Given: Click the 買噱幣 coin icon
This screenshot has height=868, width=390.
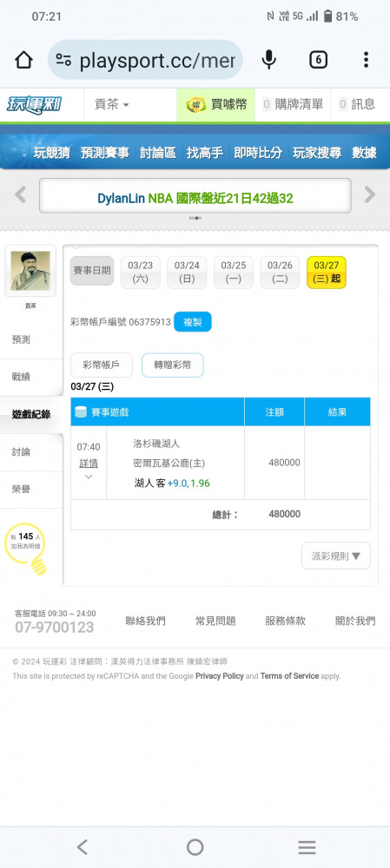Looking at the screenshot, I should coord(195,104).
